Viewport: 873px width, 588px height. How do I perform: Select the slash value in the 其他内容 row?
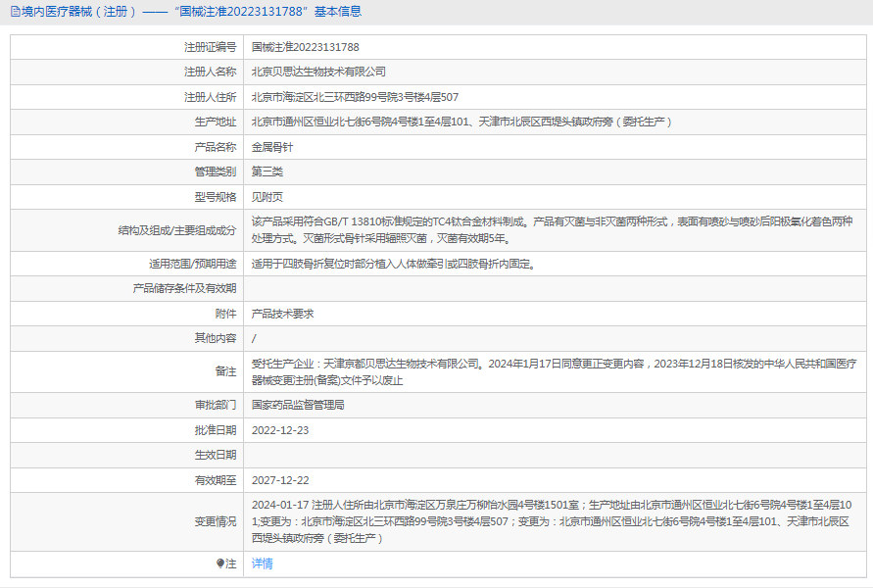(x=254, y=338)
